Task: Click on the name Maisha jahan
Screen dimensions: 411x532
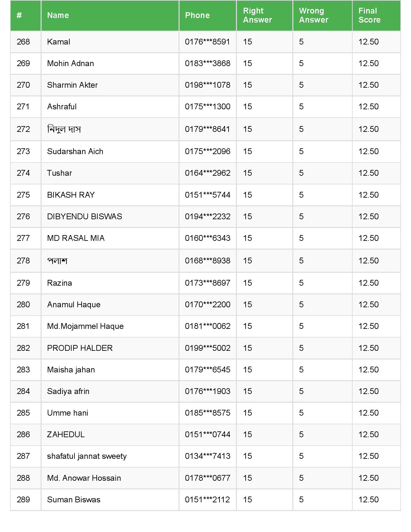Action: click(71, 370)
